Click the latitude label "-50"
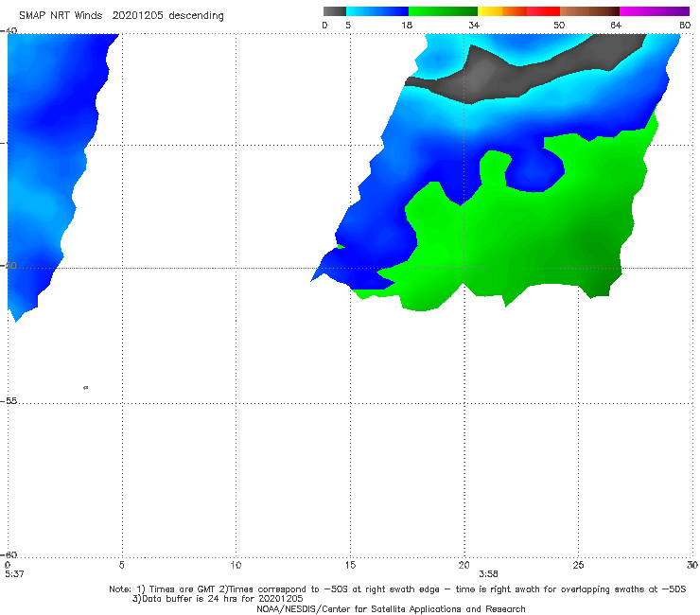Viewport: 700px width, 615px height. click(9, 265)
